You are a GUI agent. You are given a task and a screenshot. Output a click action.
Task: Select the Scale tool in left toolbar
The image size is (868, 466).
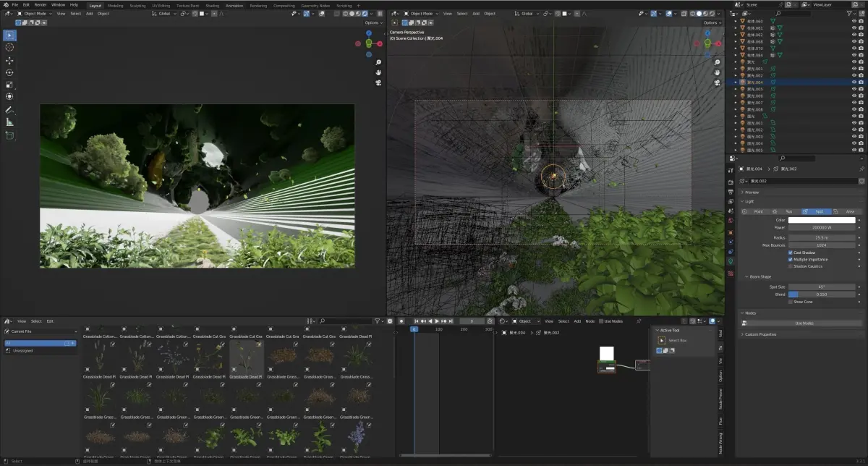tap(9, 85)
